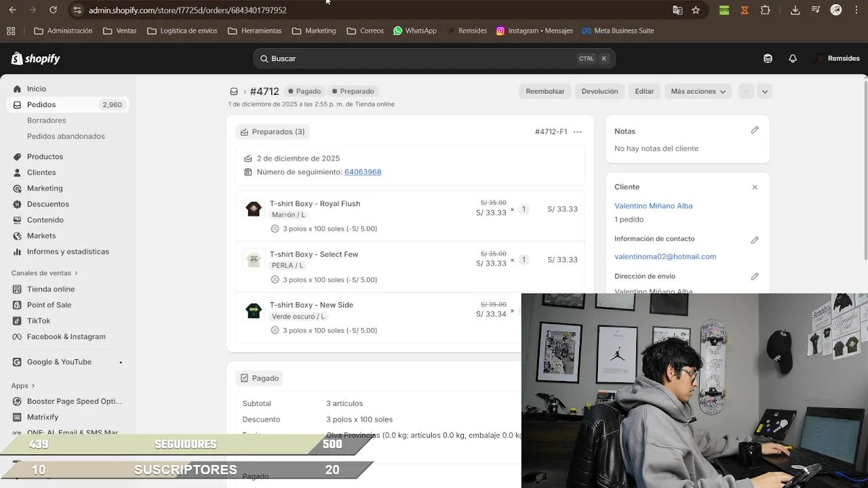
Task: Open the Más acciones dropdown
Action: coord(698,91)
